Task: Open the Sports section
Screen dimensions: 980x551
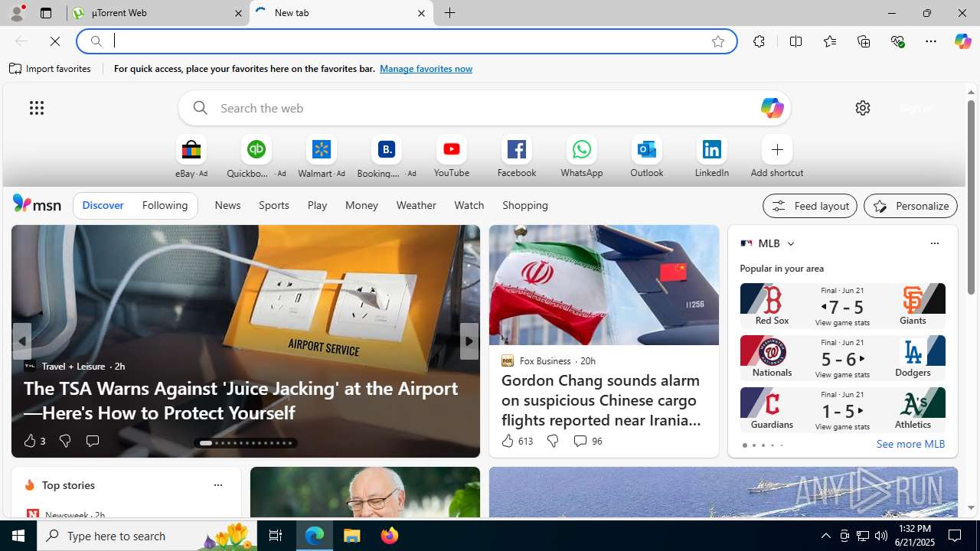Action: tap(273, 205)
